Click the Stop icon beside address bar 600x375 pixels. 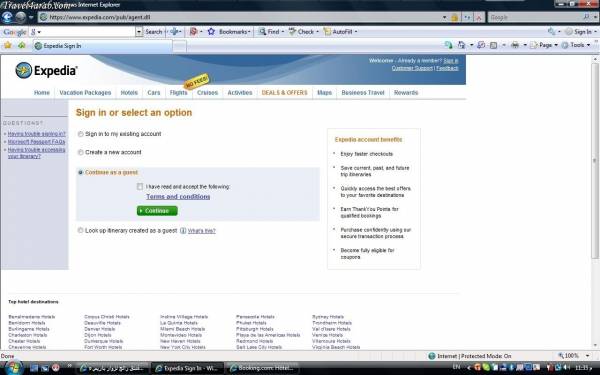(x=479, y=18)
